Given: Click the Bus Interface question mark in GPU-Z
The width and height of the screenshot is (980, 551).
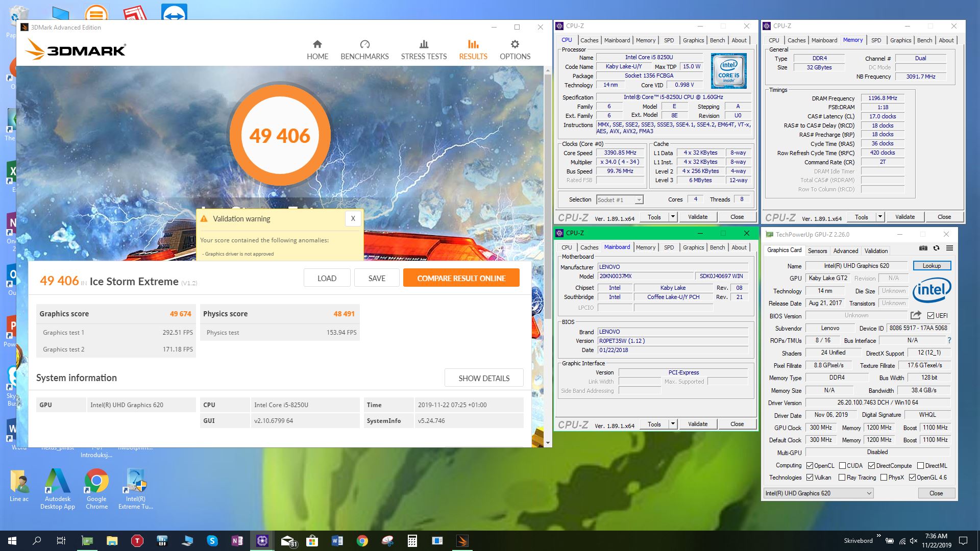Looking at the screenshot, I should coord(949,340).
